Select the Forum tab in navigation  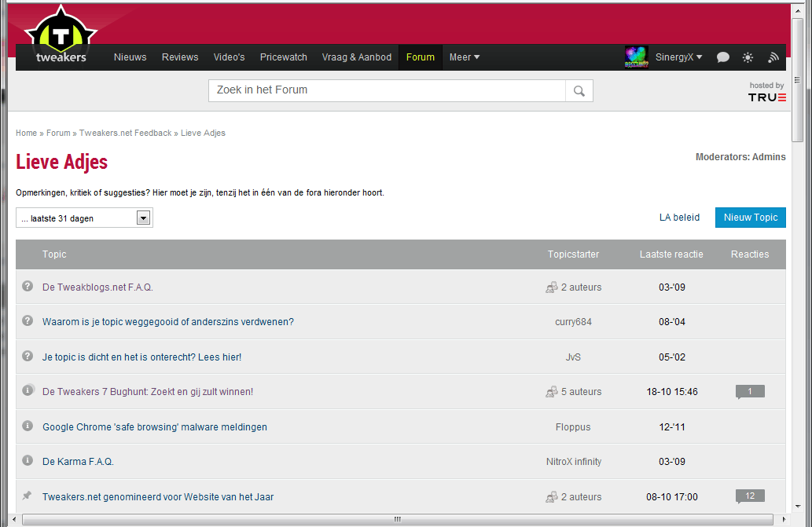[x=420, y=57]
